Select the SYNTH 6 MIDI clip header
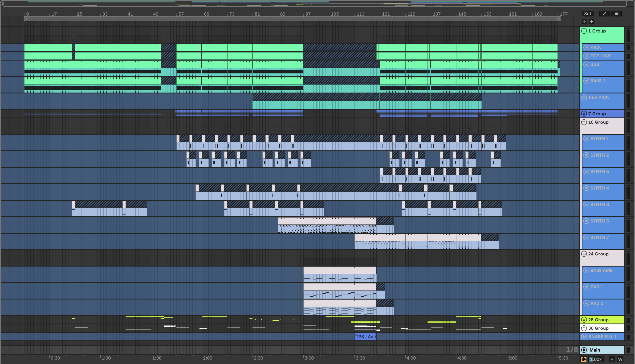The height and width of the screenshot is (364, 635). 327,221
